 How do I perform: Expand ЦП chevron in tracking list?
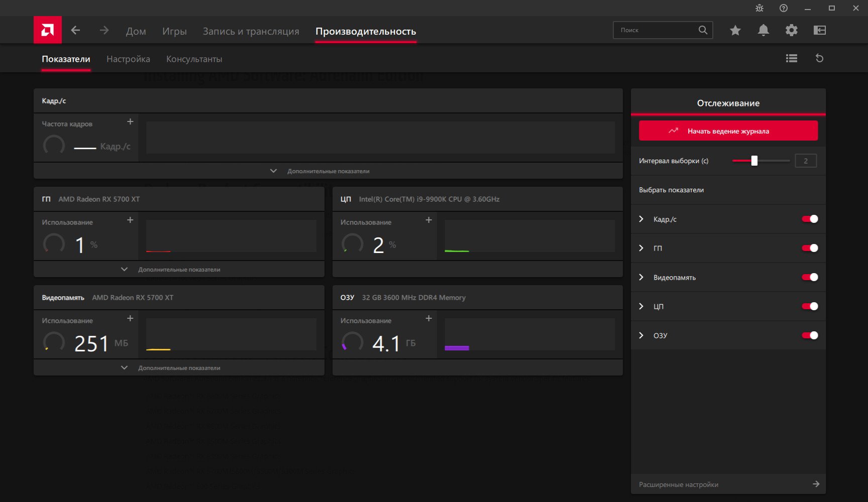pos(641,306)
